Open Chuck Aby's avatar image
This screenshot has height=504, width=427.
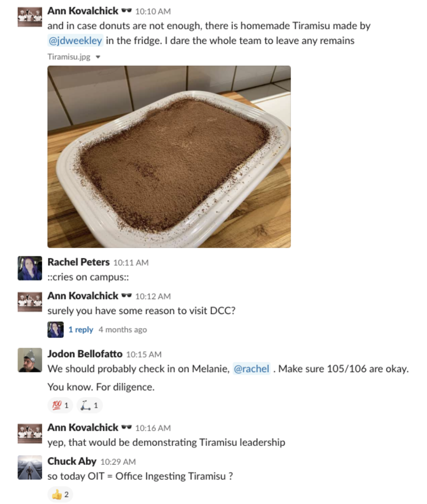(30, 467)
